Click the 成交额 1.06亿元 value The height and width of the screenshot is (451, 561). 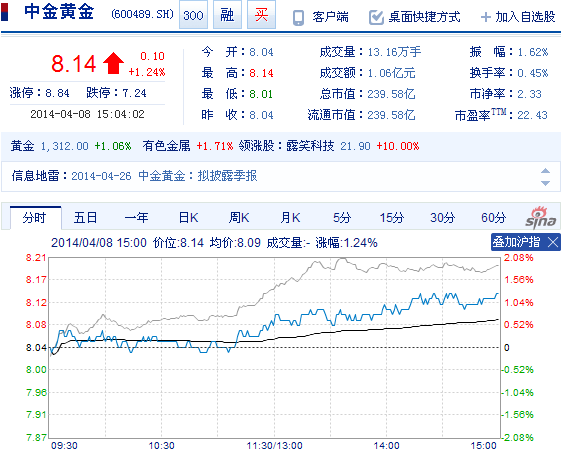(391, 73)
